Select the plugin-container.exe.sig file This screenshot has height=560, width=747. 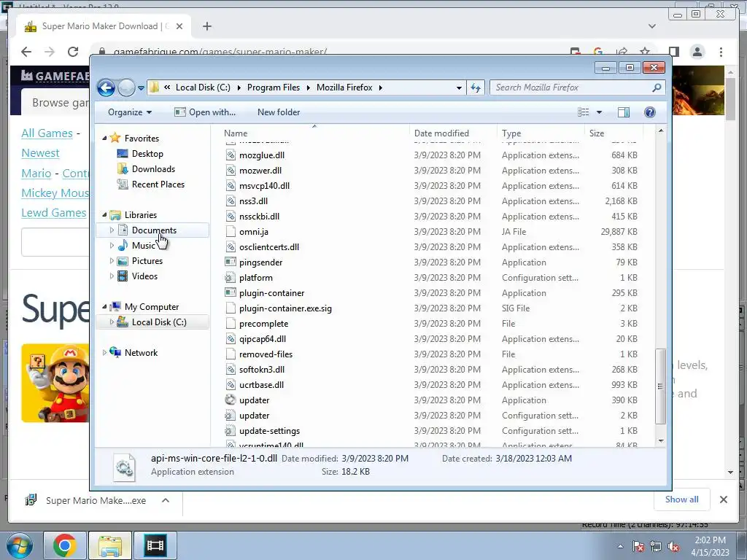click(285, 308)
